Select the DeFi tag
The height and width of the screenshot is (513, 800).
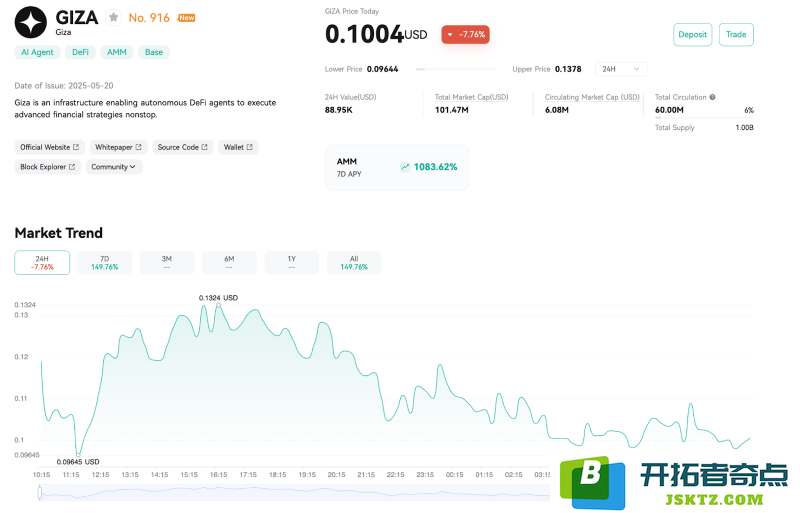(x=80, y=52)
